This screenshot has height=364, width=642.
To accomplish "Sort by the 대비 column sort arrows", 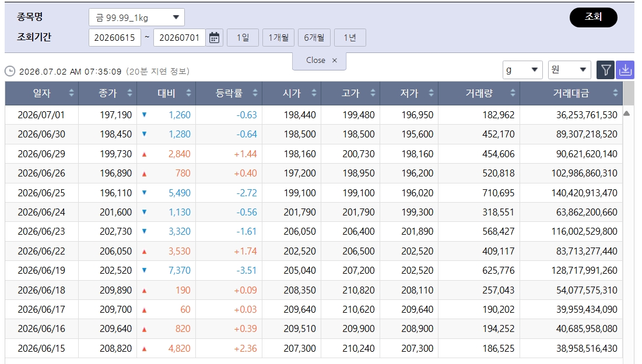I will point(189,93).
